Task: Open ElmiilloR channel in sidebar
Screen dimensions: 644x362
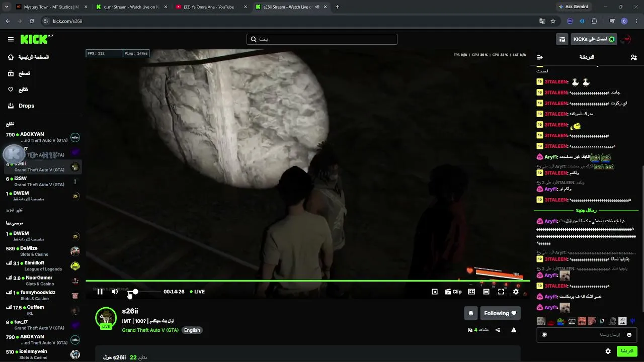Action: point(43,265)
